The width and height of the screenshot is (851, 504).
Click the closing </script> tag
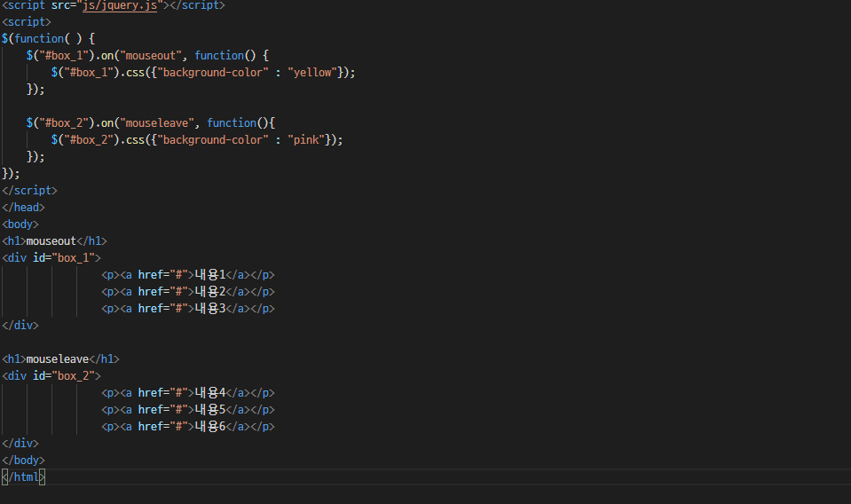point(29,191)
